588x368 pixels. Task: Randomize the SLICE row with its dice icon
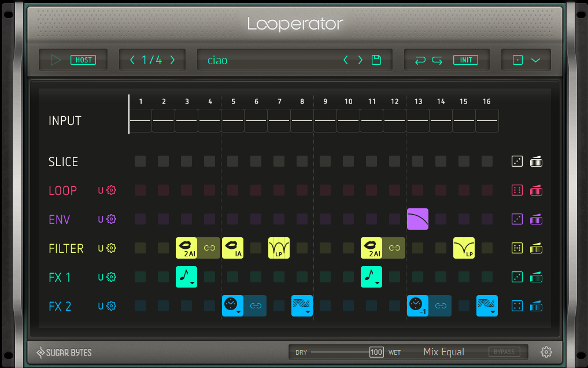pyautogui.click(x=517, y=161)
